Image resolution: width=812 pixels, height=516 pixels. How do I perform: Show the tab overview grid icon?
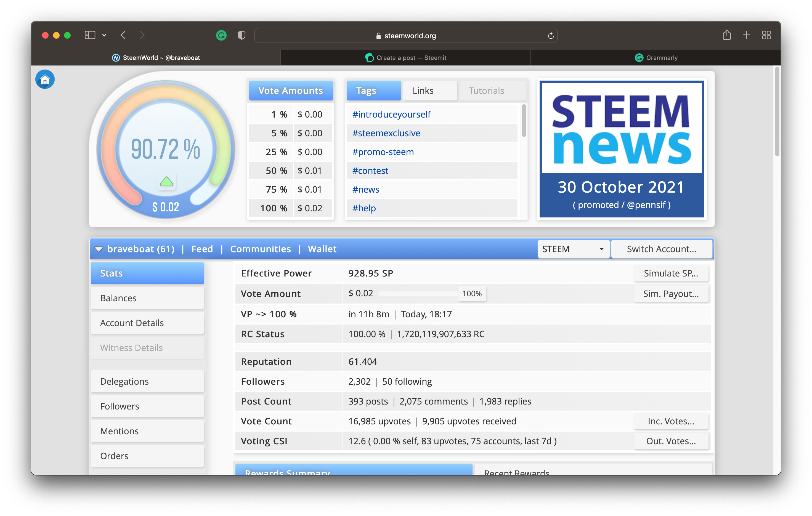(766, 35)
